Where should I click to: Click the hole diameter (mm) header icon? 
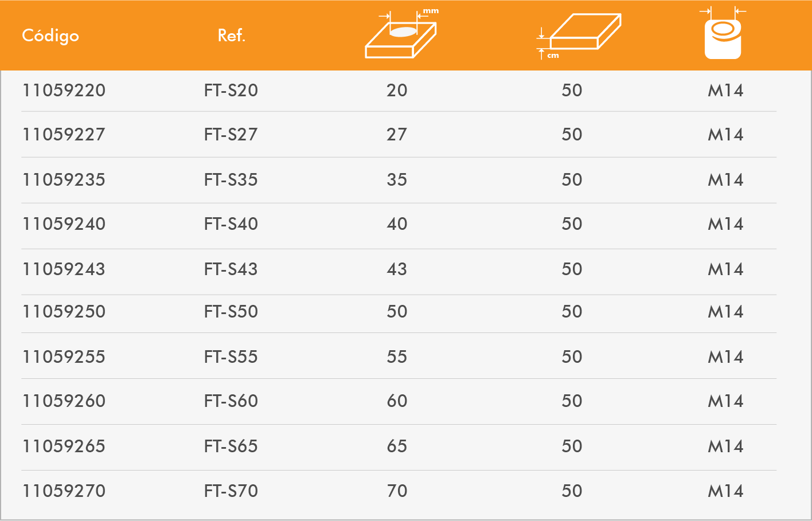[x=401, y=36]
